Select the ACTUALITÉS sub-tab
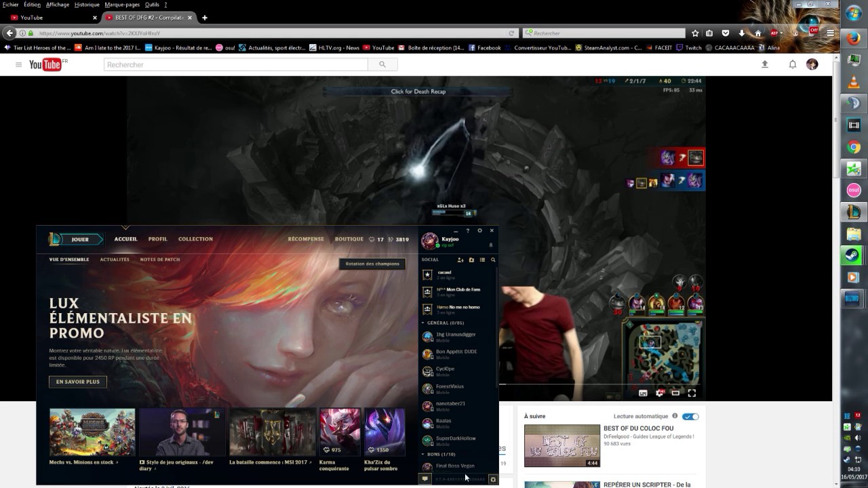868x488 pixels. (115, 260)
